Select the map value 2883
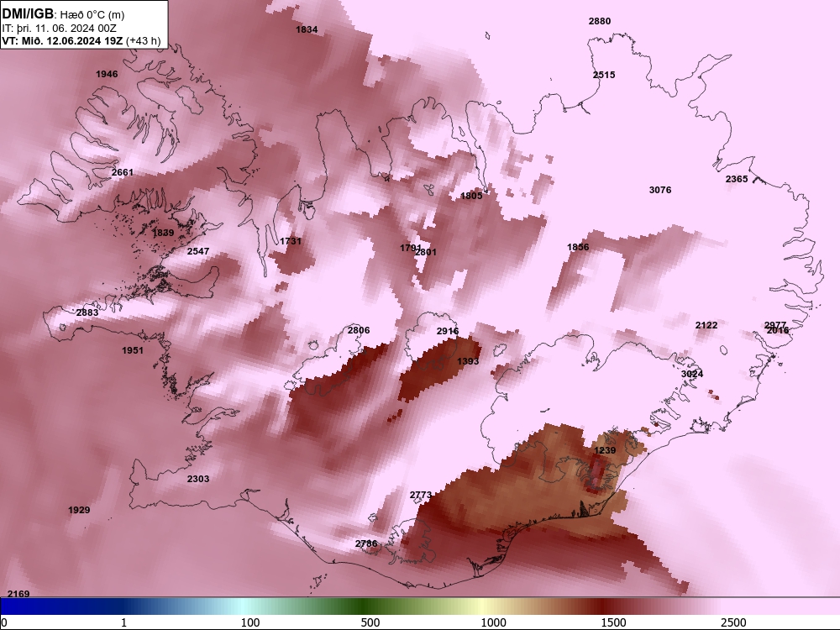 87,312
